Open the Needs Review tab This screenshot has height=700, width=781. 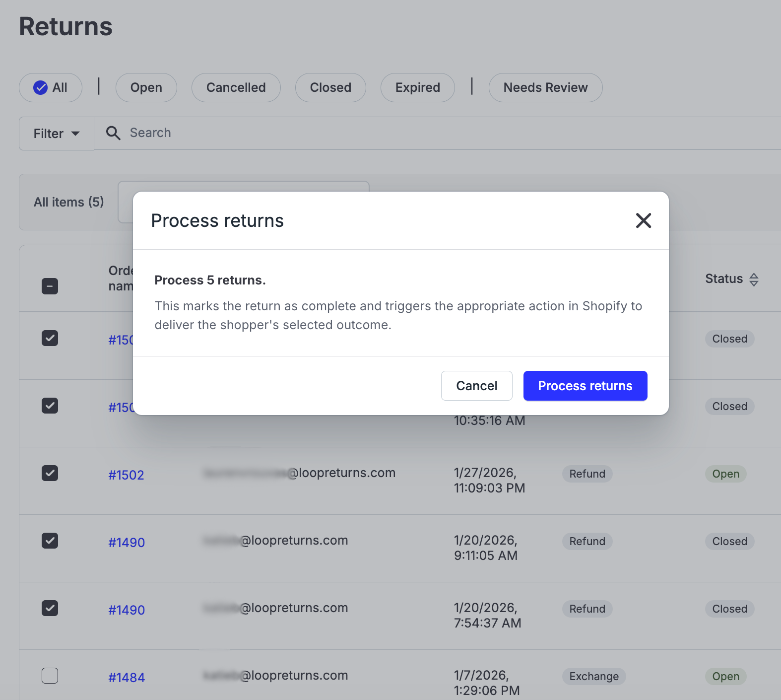(545, 88)
